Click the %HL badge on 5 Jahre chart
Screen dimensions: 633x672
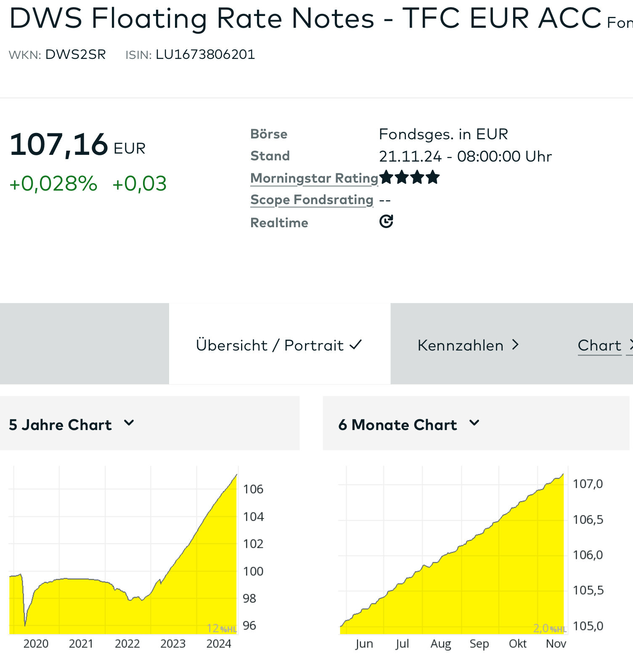(x=228, y=630)
